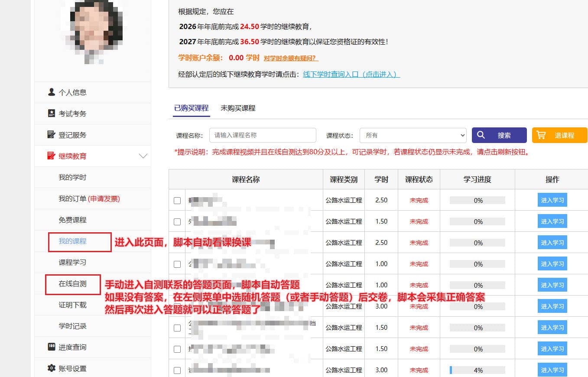Click the red 继续教育 icon
The image size is (588, 377).
click(x=52, y=156)
